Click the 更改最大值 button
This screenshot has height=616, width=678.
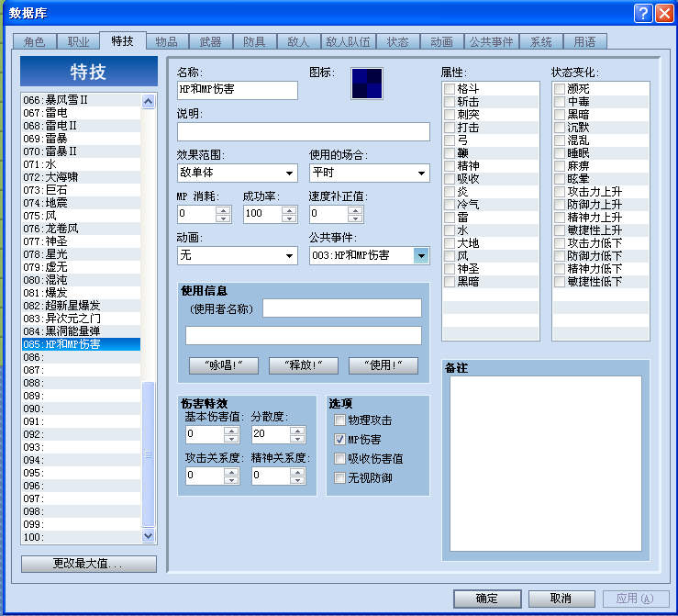click(89, 564)
